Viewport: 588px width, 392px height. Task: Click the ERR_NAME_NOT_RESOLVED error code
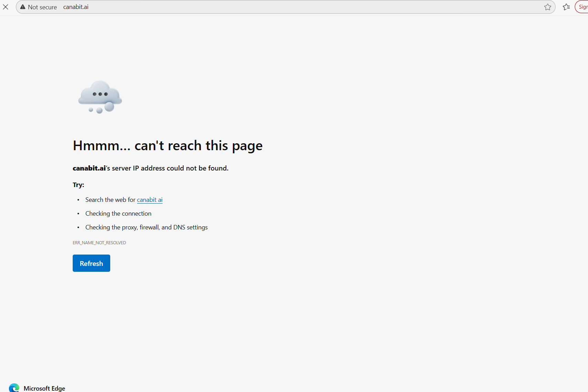point(99,243)
